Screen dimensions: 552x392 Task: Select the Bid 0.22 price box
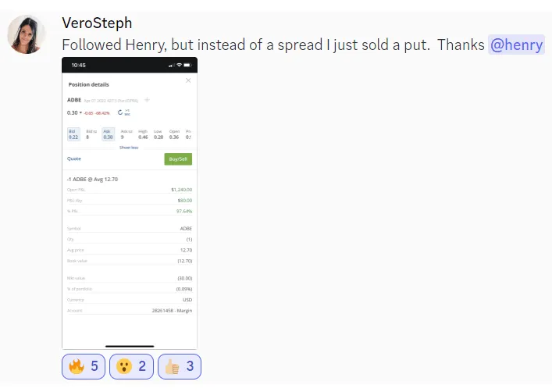tap(73, 134)
